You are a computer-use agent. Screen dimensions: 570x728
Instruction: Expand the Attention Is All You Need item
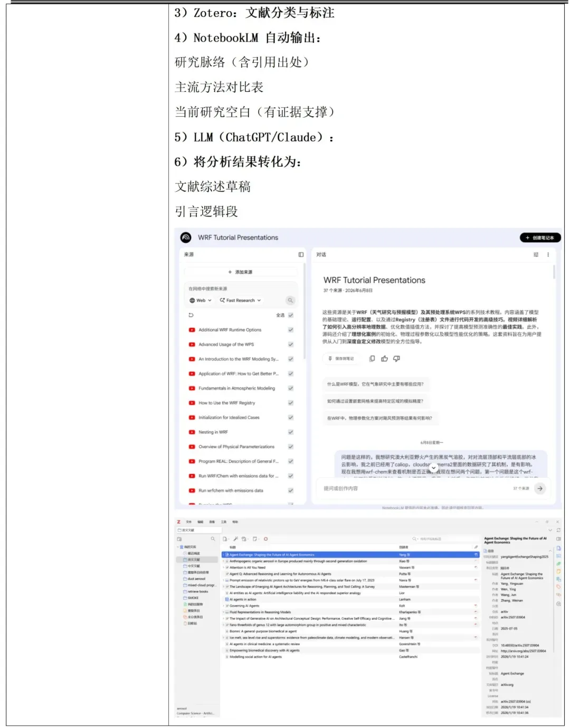[x=223, y=568]
